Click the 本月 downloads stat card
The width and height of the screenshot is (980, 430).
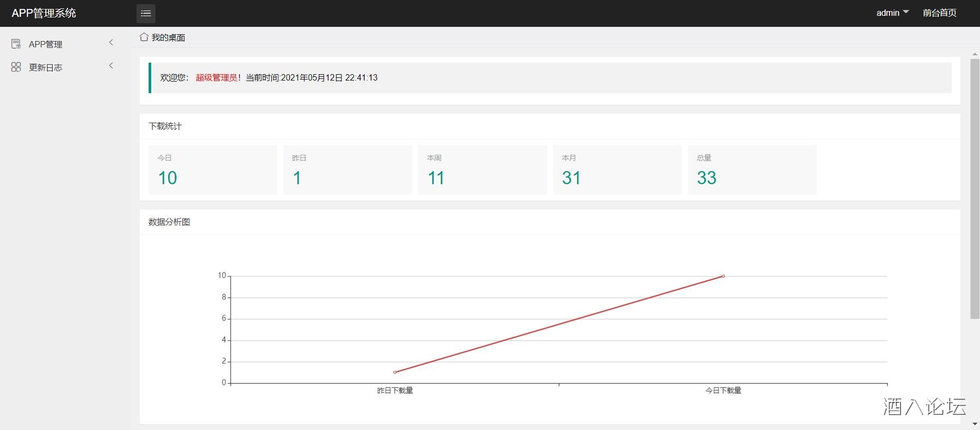(x=617, y=170)
